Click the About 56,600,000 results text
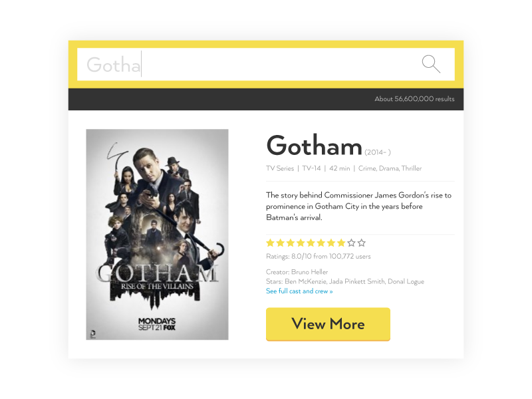532x399 pixels. (x=414, y=99)
